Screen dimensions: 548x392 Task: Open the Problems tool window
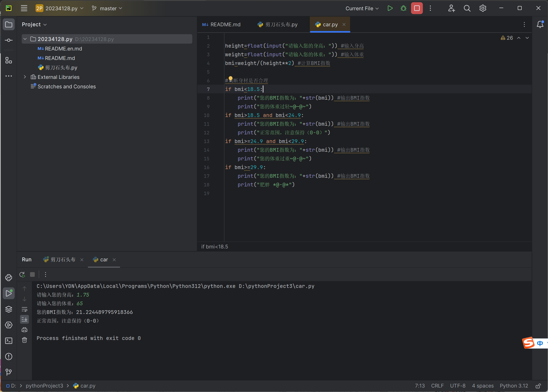pyautogui.click(x=9, y=357)
